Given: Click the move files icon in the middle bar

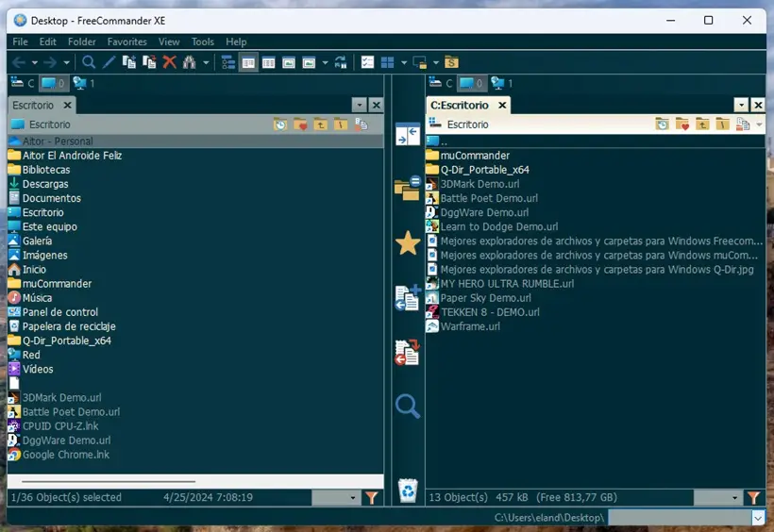Looking at the screenshot, I should [408, 353].
